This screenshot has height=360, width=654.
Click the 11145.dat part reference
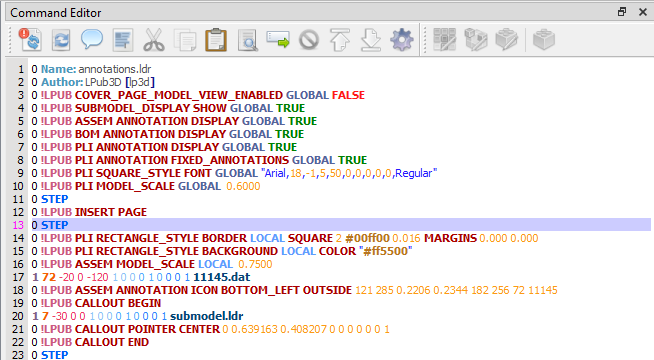pyautogui.click(x=222, y=277)
